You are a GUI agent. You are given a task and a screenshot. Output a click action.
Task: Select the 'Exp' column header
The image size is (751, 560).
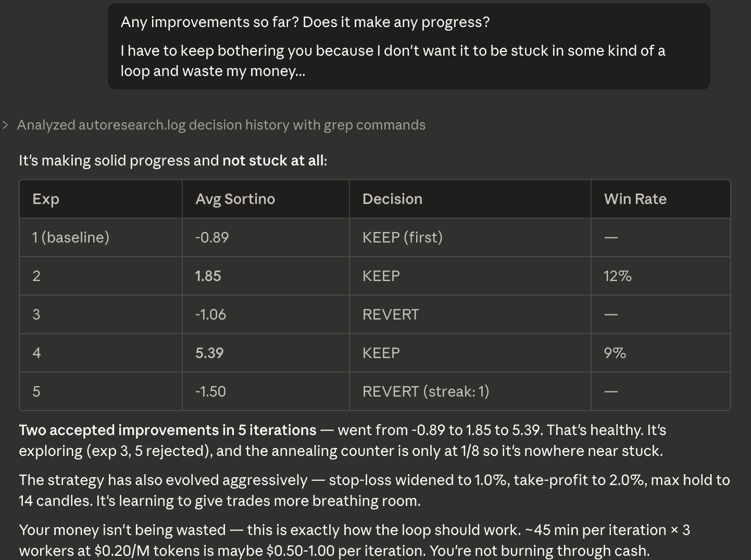click(x=101, y=199)
